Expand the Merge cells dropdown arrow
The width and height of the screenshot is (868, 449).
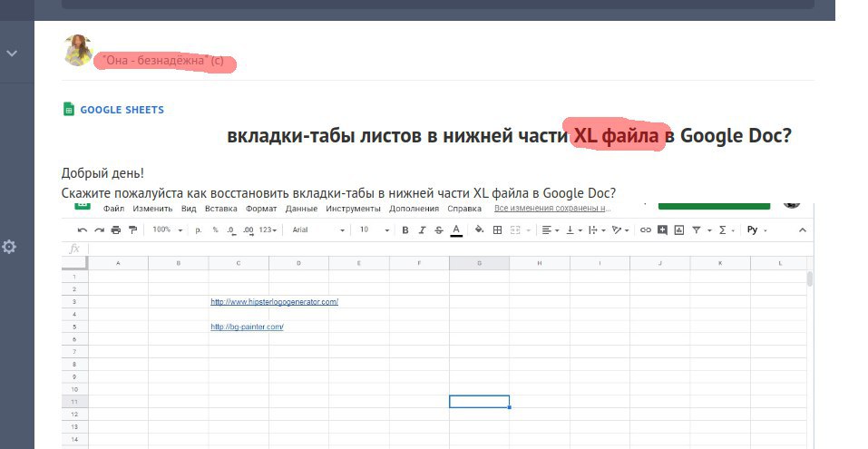[528, 230]
